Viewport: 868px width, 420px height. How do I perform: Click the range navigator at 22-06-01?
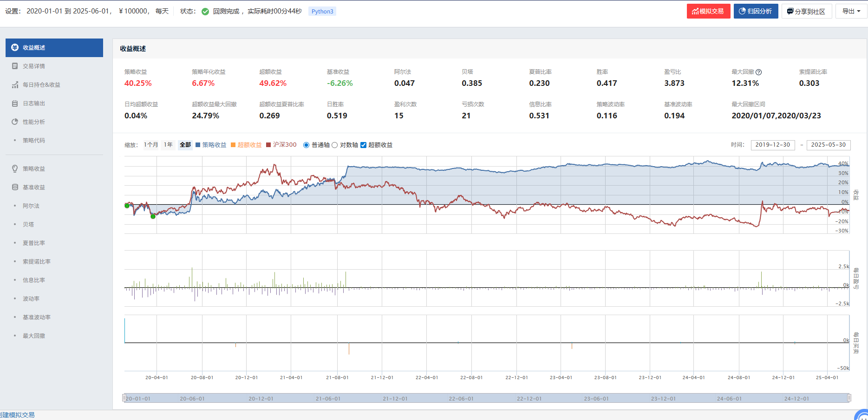[461, 399]
